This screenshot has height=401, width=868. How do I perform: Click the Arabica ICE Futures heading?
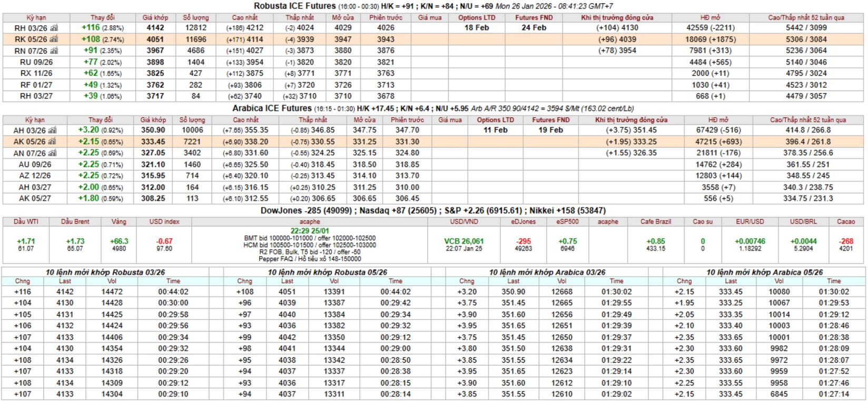click(x=272, y=108)
